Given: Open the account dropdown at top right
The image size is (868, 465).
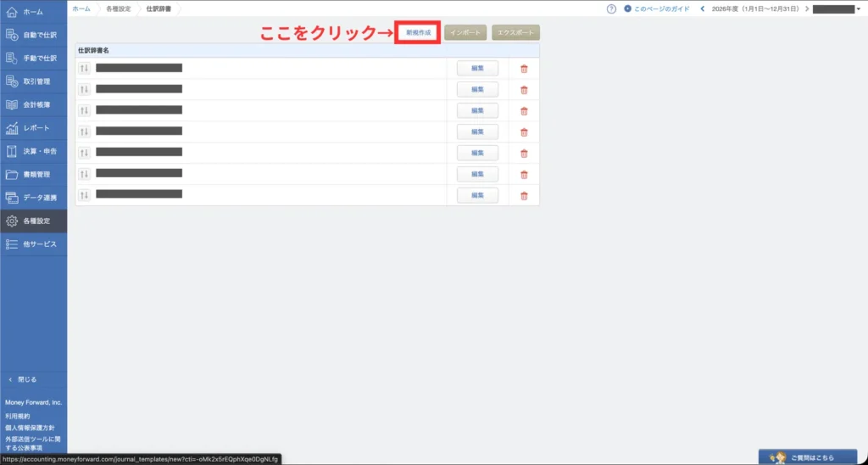Looking at the screenshot, I should pyautogui.click(x=835, y=8).
